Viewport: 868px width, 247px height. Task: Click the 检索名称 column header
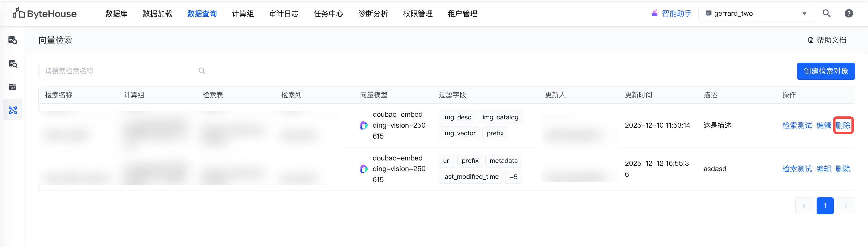[x=58, y=95]
